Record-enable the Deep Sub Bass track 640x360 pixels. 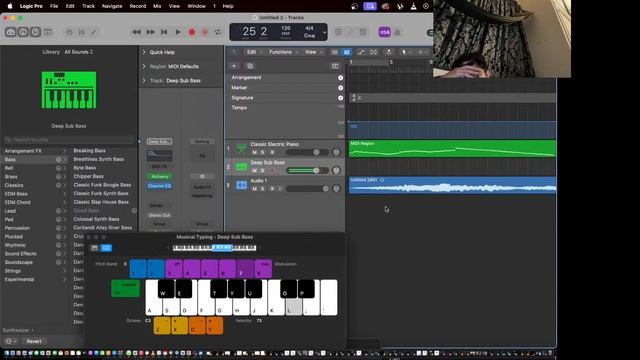click(x=272, y=171)
